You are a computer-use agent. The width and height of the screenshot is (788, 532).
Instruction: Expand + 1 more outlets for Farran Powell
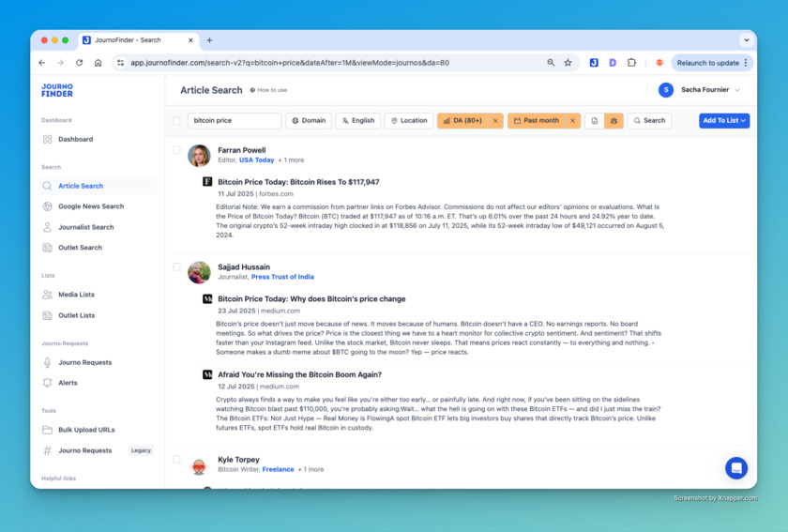(291, 160)
